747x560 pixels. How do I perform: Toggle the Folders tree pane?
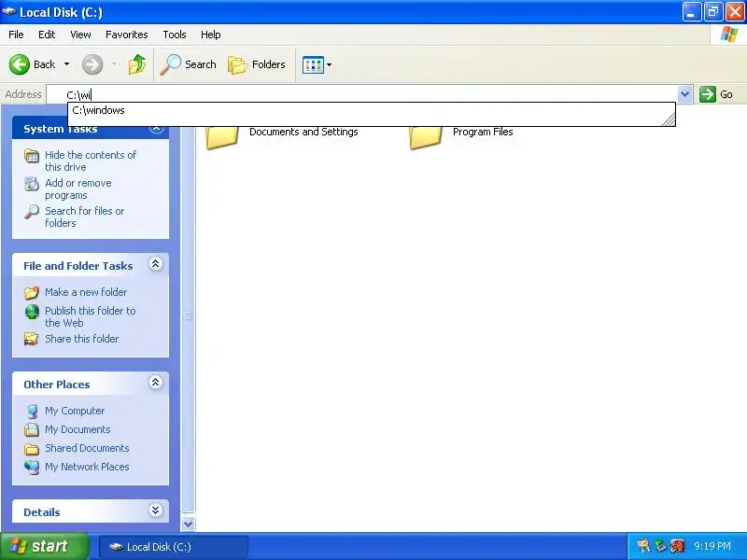pos(257,64)
